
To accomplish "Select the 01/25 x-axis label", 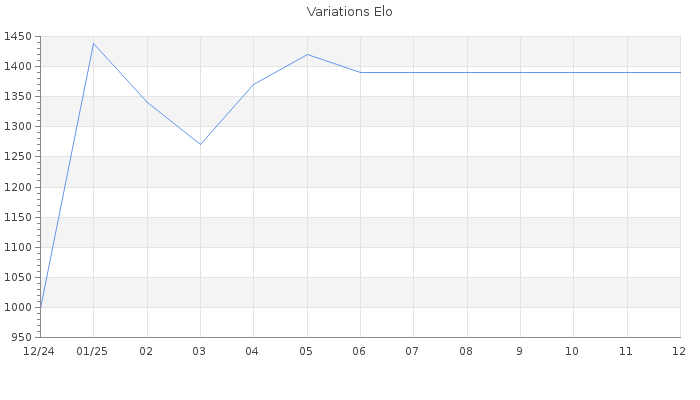I will tap(92, 352).
